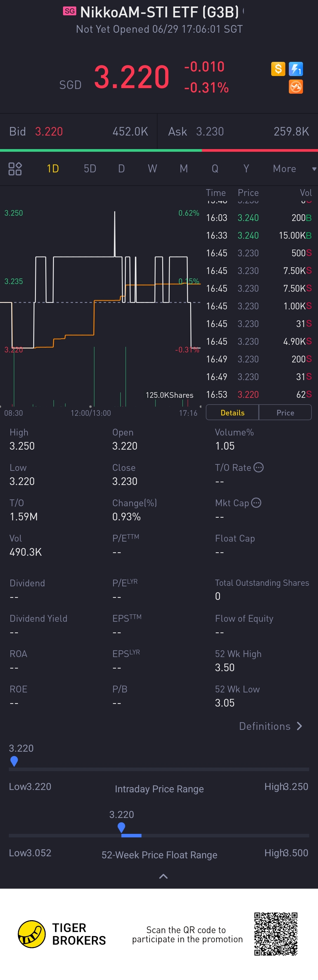Select the 1D chart tab
318x980 pixels.
[52, 169]
